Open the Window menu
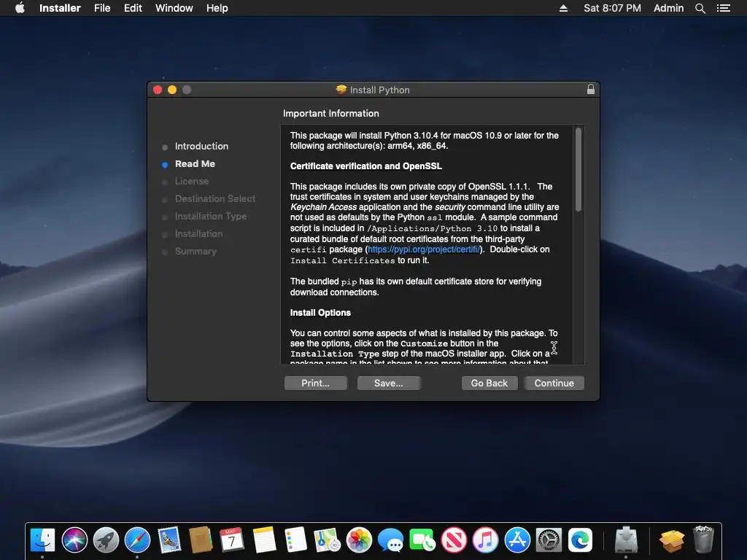The height and width of the screenshot is (560, 747). coord(174,8)
